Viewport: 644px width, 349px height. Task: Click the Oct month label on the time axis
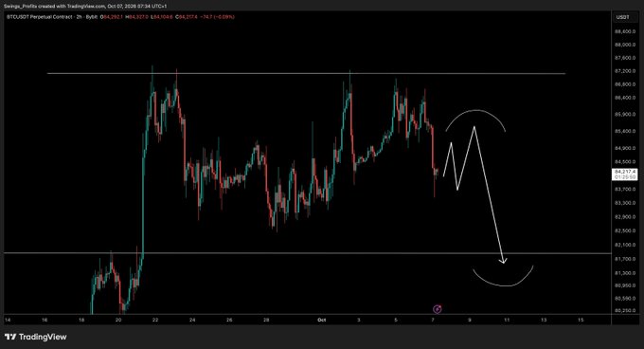click(x=322, y=320)
